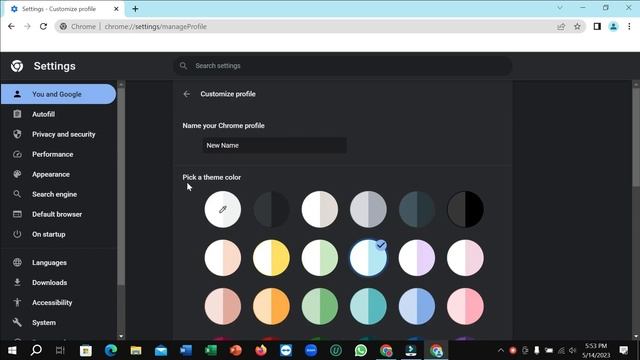Show hidden system tray icons
This screenshot has width=640, height=360.
pos(501,351)
